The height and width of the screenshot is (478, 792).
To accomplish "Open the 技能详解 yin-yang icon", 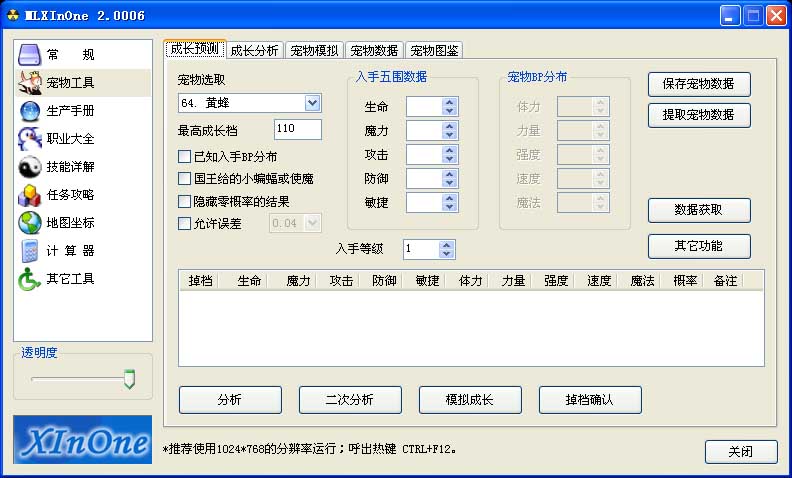I will [x=30, y=166].
